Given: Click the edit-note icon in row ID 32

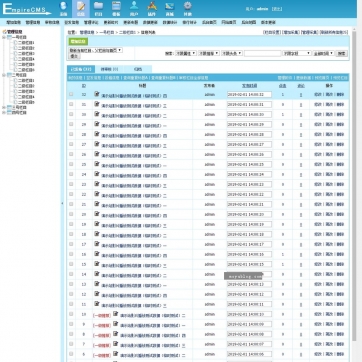Looking at the screenshot, I should click(97, 94).
